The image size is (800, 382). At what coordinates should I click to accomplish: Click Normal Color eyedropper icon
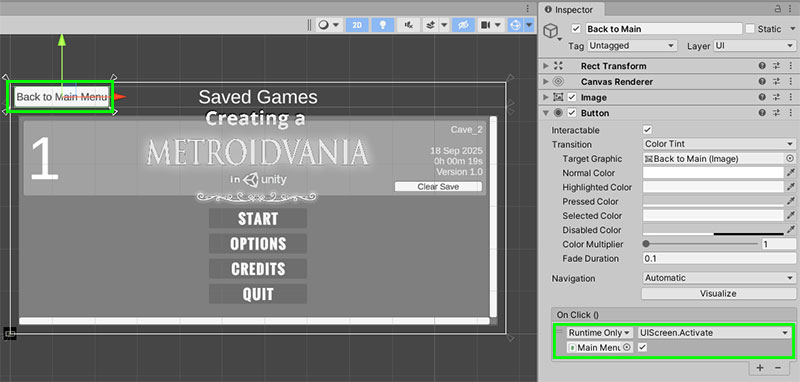click(791, 173)
